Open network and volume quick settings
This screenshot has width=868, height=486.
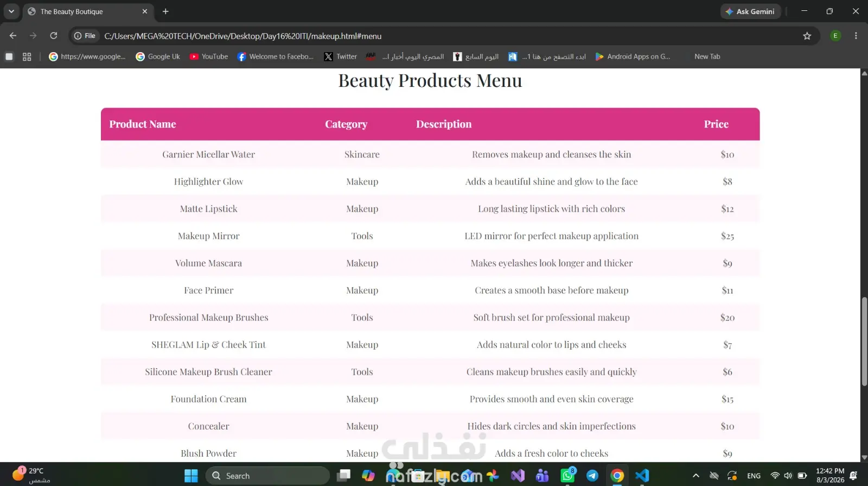(781, 476)
